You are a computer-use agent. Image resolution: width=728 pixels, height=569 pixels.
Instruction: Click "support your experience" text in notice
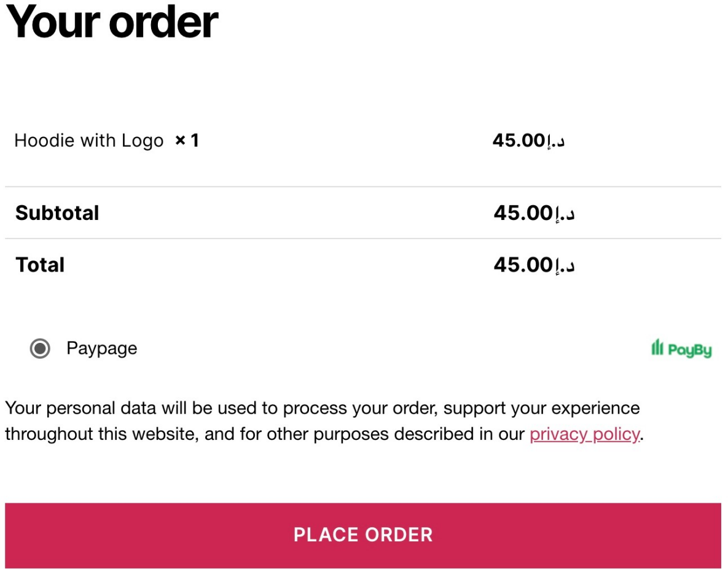point(541,409)
